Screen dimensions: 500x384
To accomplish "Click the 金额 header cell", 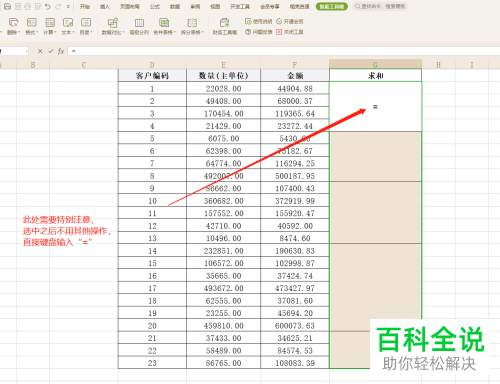I will 295,76.
